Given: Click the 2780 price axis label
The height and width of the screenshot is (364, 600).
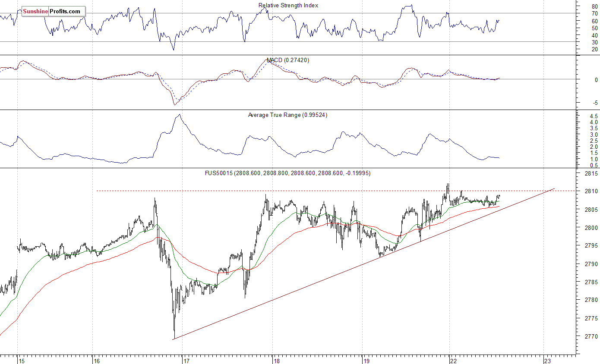Looking at the screenshot, I should click(x=592, y=300).
